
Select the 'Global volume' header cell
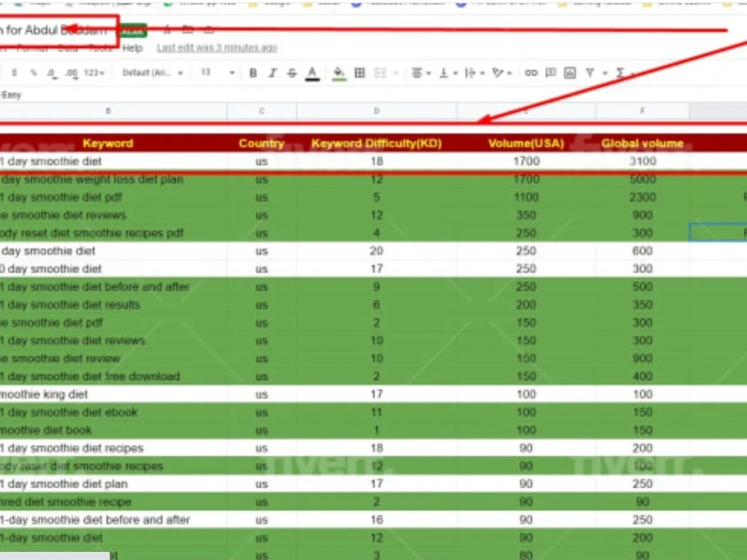(x=642, y=143)
